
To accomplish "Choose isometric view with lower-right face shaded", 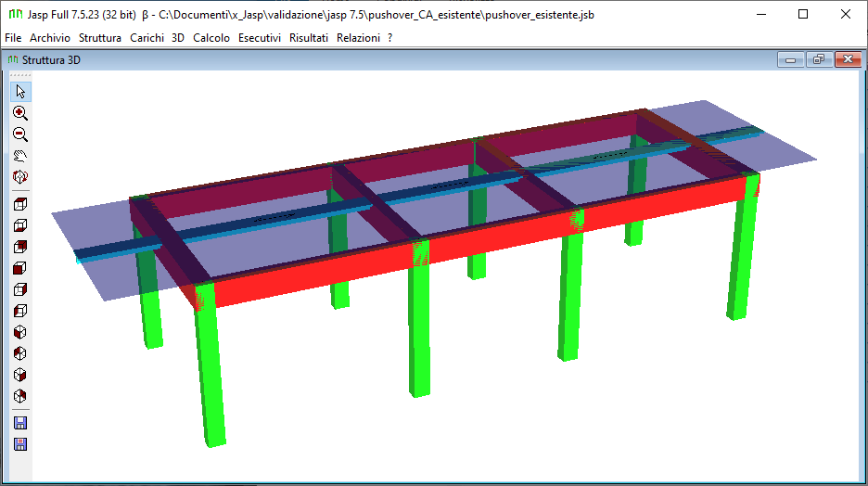I will point(20,375).
